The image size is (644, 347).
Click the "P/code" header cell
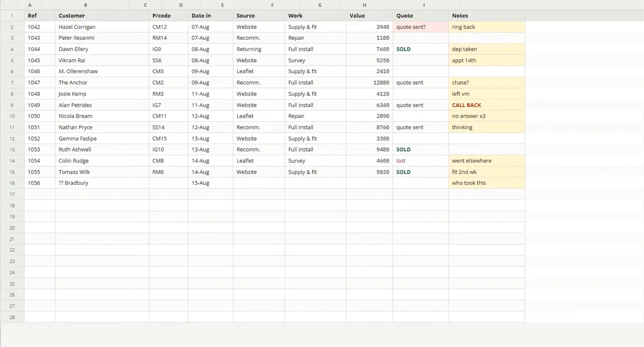click(169, 16)
